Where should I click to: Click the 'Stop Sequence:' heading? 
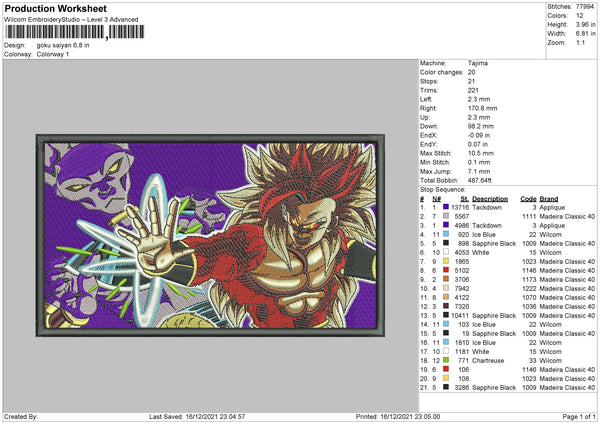(442, 190)
